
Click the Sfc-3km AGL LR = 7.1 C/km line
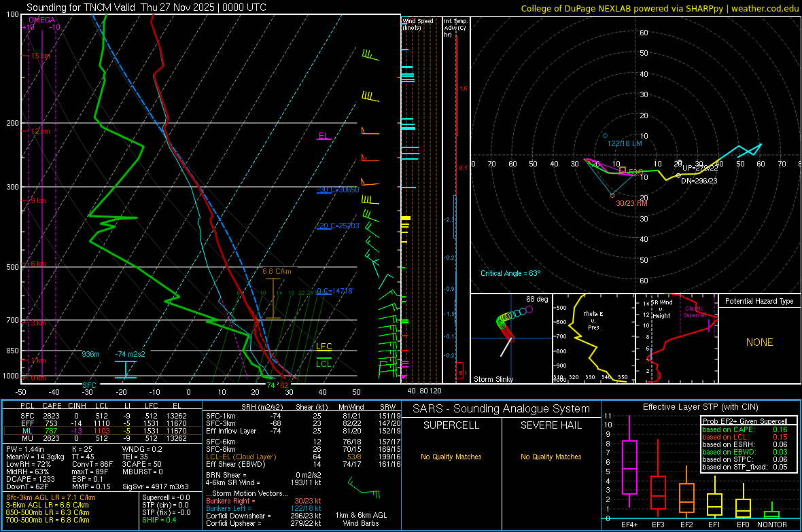point(51,497)
